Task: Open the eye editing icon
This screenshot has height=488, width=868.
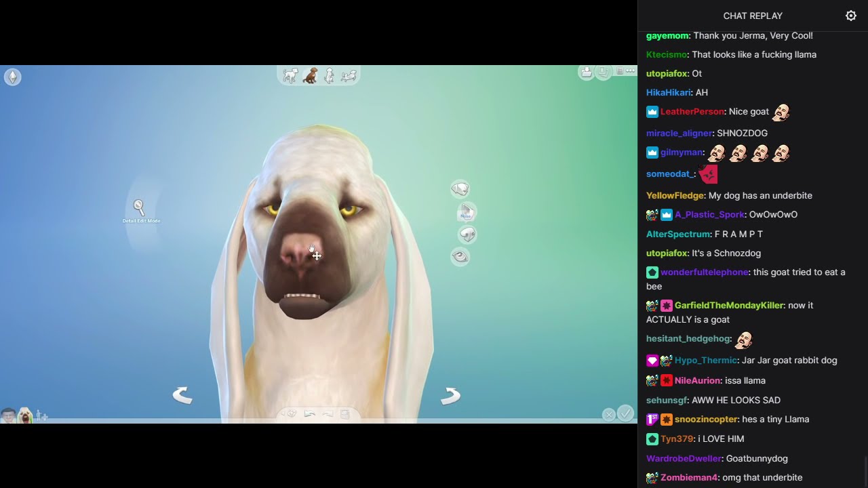Action: pos(460,256)
